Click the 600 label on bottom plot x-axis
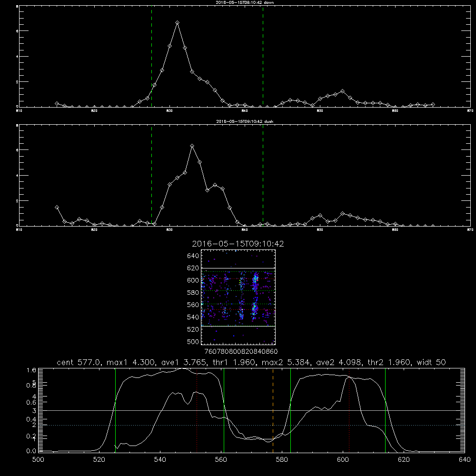The image size is (476, 476). 343,460
